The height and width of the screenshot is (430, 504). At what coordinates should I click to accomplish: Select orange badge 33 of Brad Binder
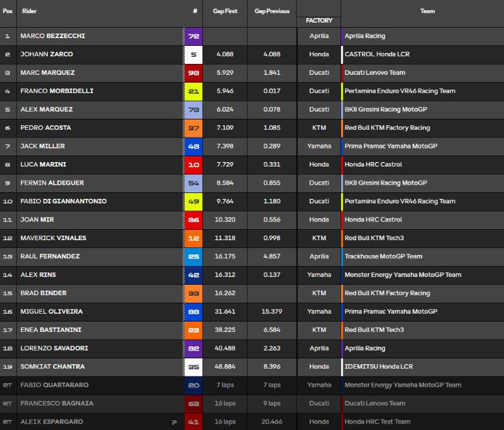tap(193, 294)
